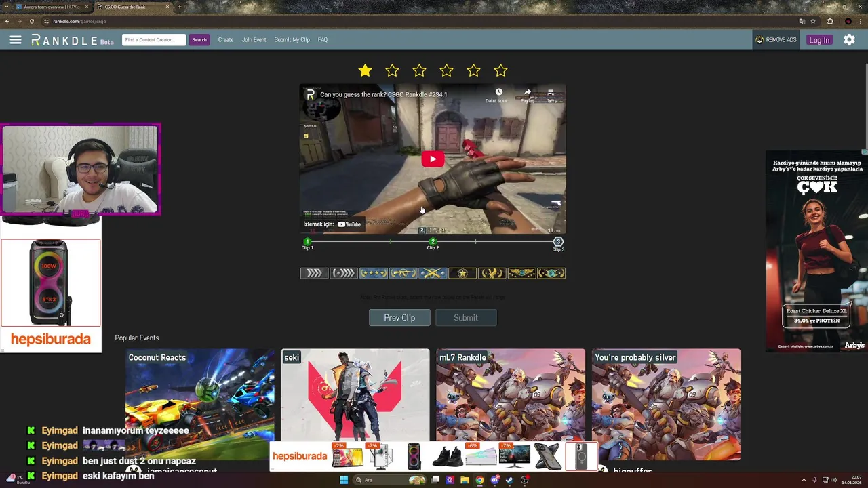Screen dimensions: 868x488
Task: Focus the Find a Content Creator field
Action: click(154, 40)
